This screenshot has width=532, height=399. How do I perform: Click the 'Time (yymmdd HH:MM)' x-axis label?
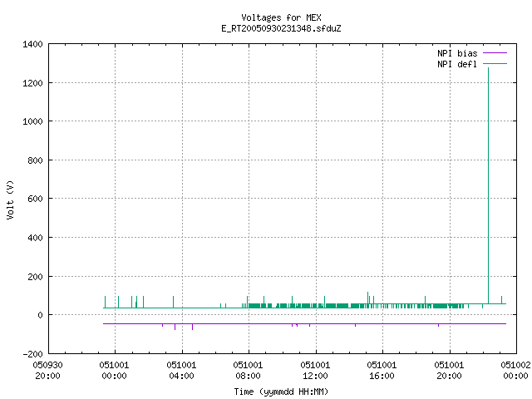point(281,392)
